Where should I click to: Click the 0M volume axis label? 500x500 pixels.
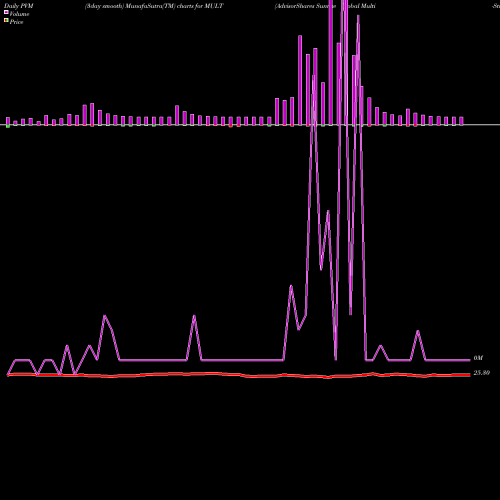point(478,358)
